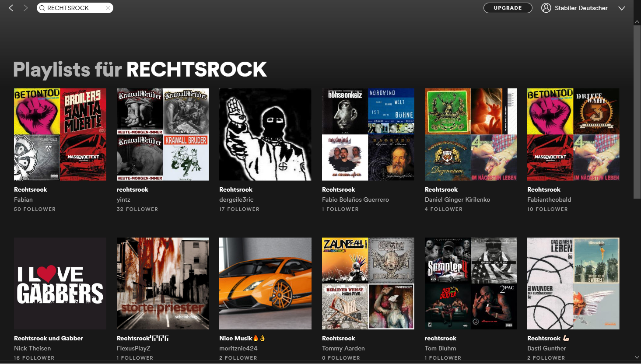Expand the account dropdown chevron

(x=621, y=8)
